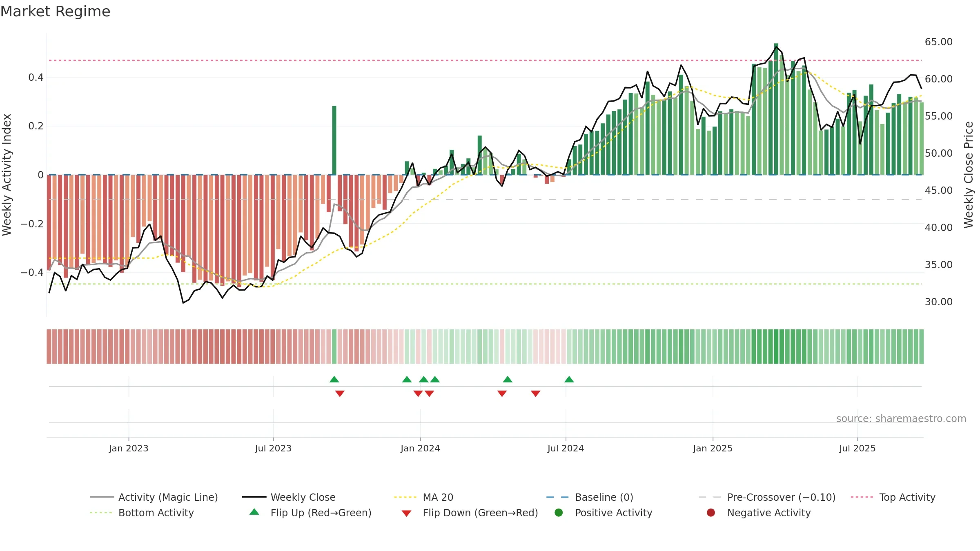
Task: Click the Jul 2024 axis label
Action: (x=566, y=448)
